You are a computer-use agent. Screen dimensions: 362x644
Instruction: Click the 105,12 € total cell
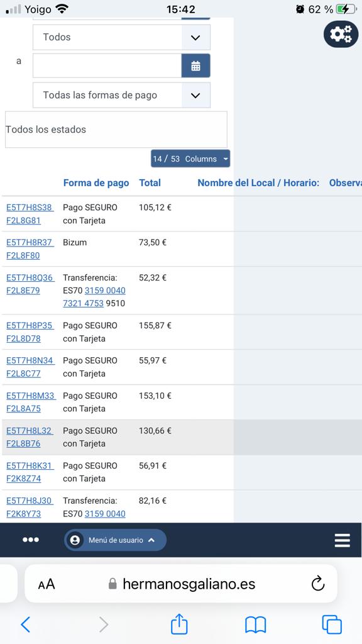pyautogui.click(x=155, y=208)
